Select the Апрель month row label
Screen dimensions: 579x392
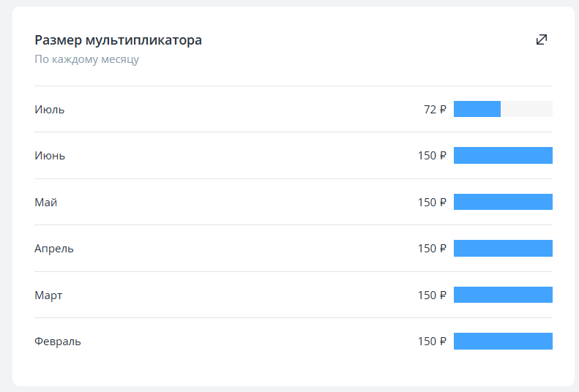[54, 249]
